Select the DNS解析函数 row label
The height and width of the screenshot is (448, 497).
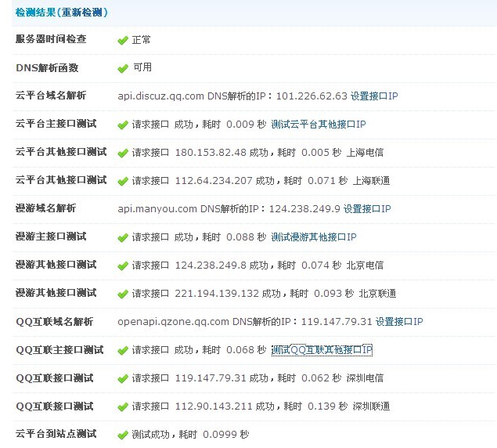tap(47, 67)
